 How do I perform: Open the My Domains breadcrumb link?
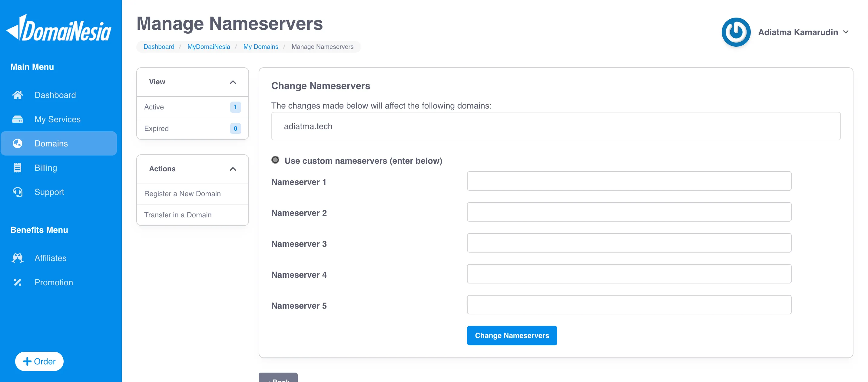[x=261, y=47]
